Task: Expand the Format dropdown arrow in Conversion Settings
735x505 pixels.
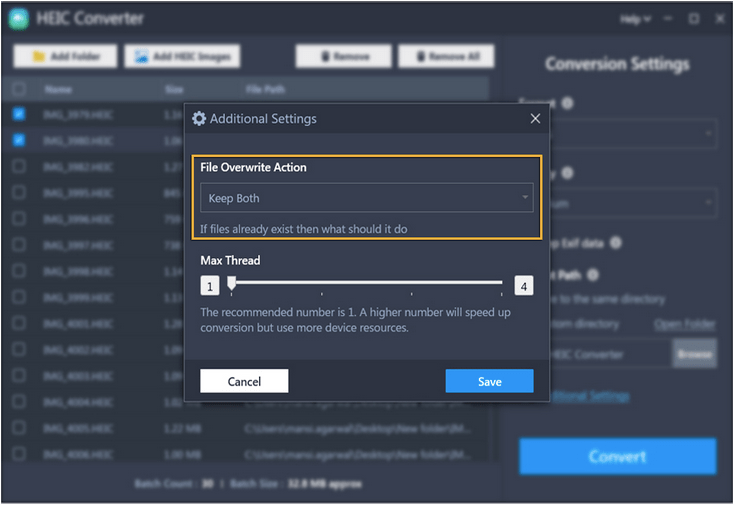Action: point(708,134)
